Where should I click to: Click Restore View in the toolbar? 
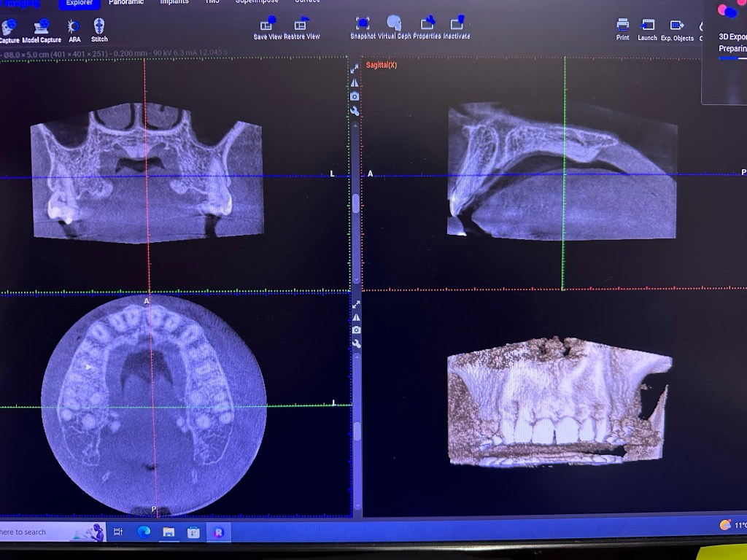(x=301, y=25)
